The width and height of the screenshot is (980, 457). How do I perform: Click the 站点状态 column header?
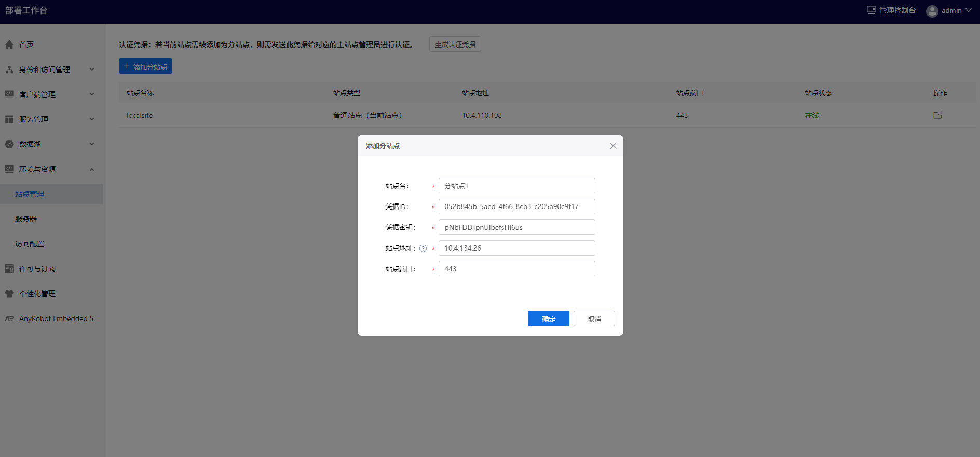coord(818,93)
